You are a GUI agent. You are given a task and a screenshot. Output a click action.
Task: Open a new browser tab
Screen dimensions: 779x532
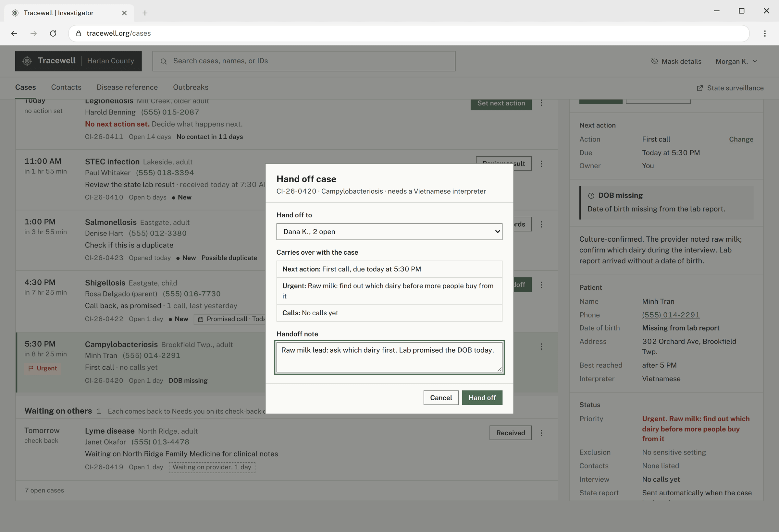(145, 13)
